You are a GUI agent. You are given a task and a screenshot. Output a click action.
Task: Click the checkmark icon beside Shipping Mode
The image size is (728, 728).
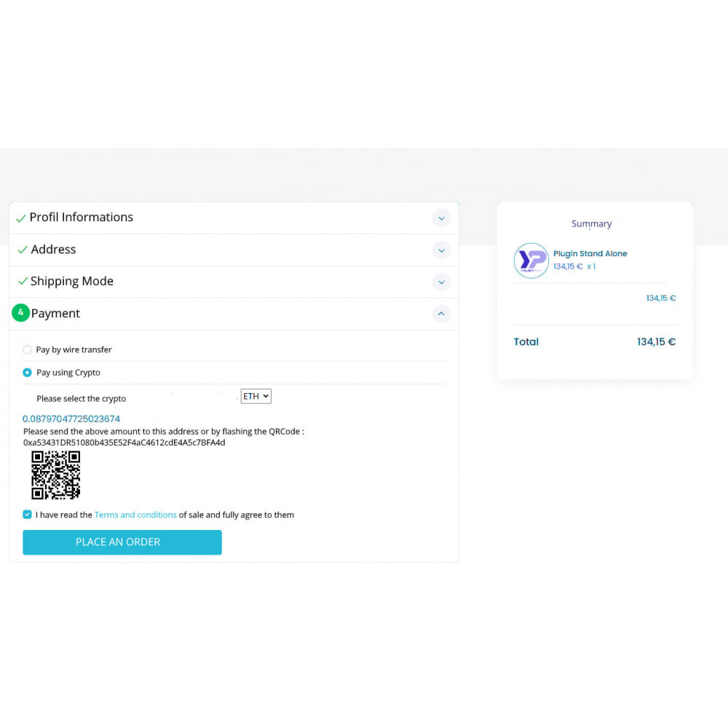(x=22, y=281)
